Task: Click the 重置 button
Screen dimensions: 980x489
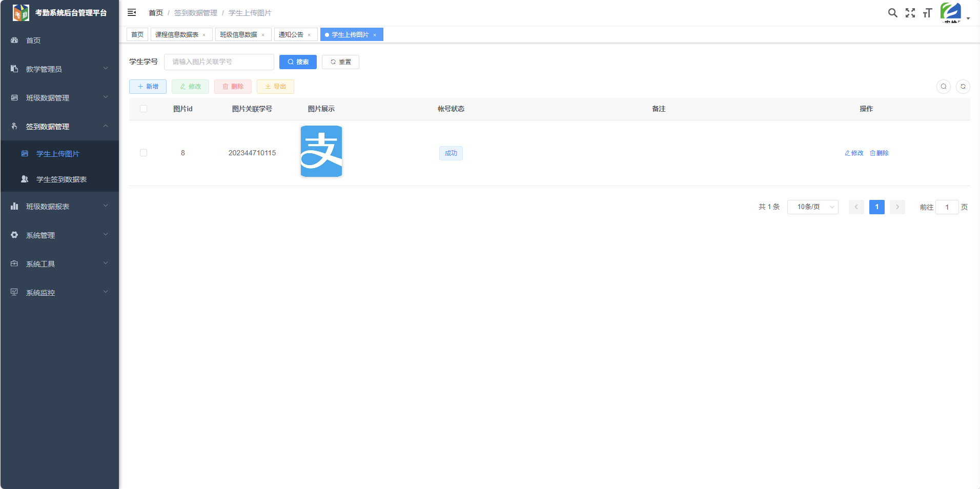Action: click(x=340, y=62)
